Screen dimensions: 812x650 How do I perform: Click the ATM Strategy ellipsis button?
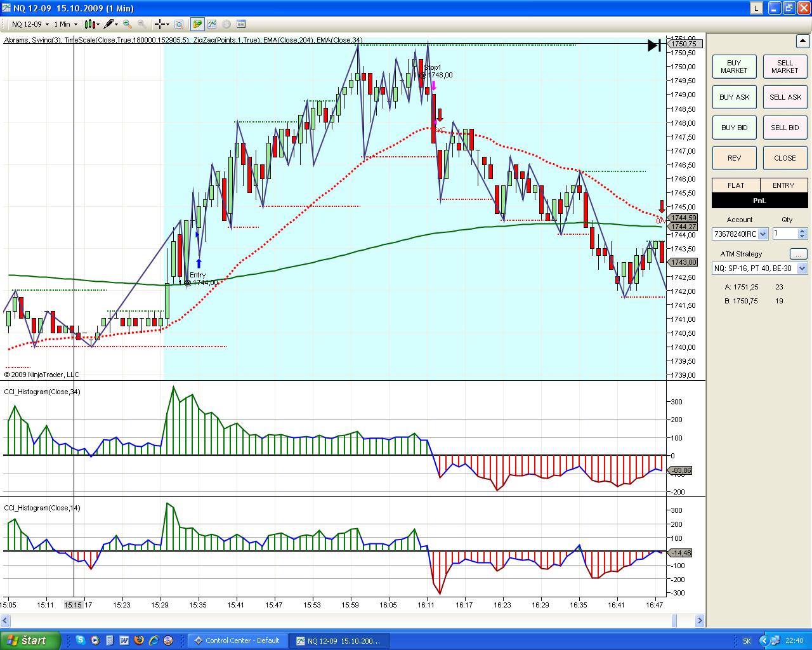click(x=798, y=254)
